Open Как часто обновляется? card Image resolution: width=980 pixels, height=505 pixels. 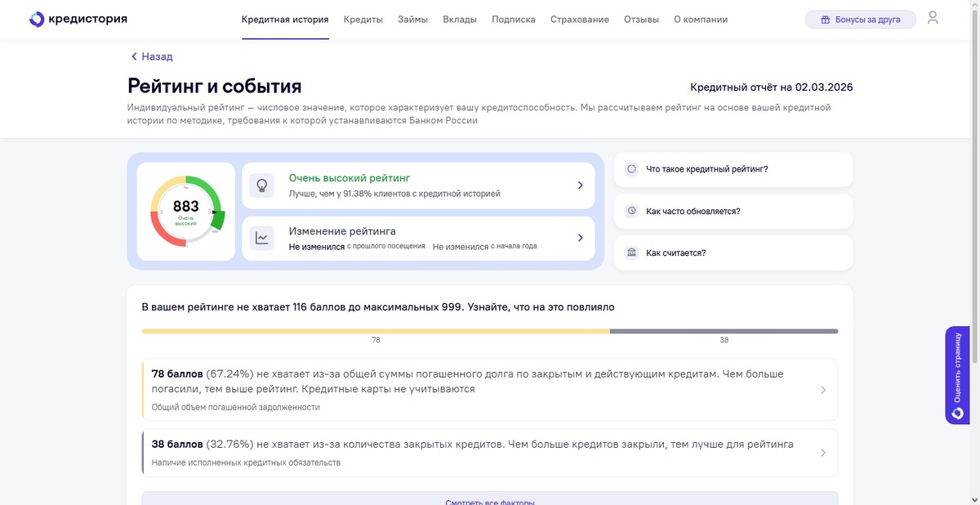click(x=733, y=211)
